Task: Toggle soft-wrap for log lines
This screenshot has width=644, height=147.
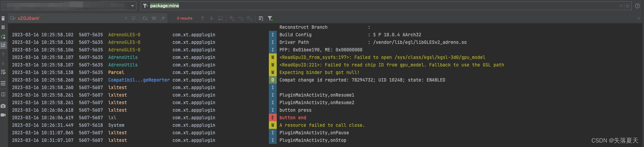Action: (3, 72)
